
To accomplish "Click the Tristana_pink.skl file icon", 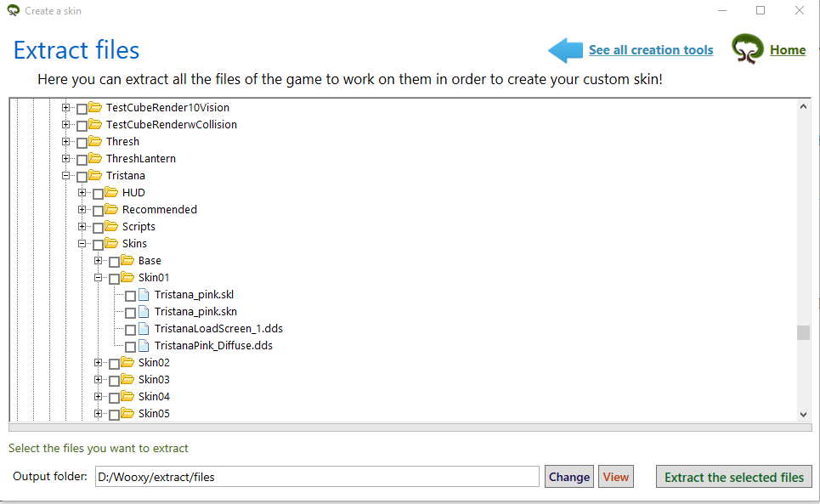I will click(x=144, y=295).
